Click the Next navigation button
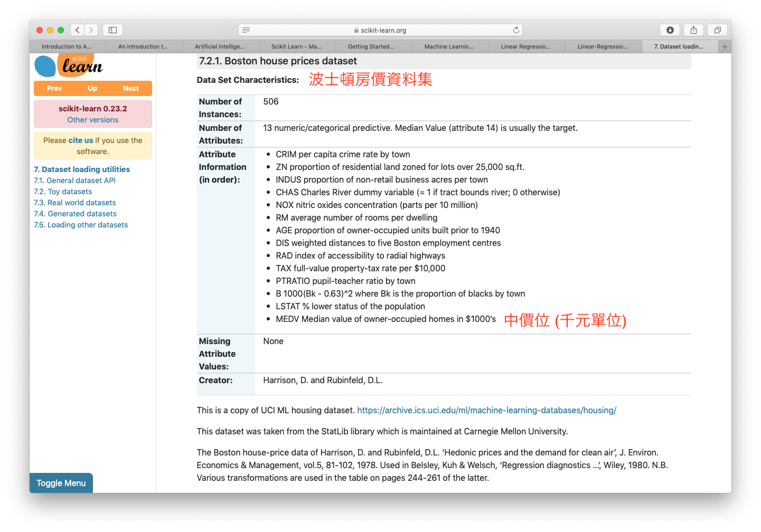The height and width of the screenshot is (532, 761). [x=131, y=88]
